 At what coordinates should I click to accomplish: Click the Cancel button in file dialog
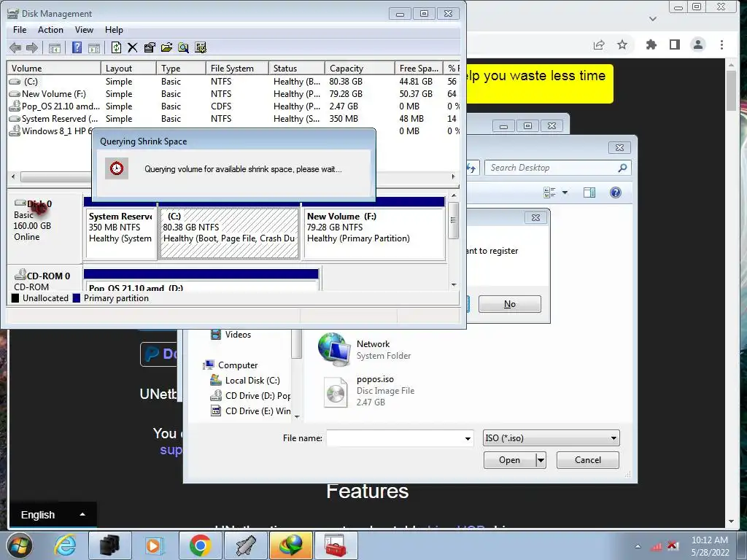pyautogui.click(x=588, y=460)
